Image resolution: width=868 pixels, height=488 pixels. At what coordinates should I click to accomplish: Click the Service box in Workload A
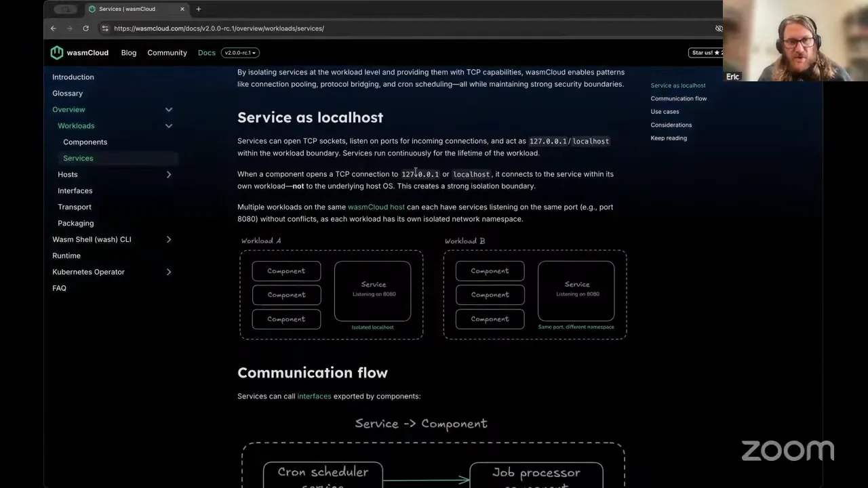click(372, 291)
